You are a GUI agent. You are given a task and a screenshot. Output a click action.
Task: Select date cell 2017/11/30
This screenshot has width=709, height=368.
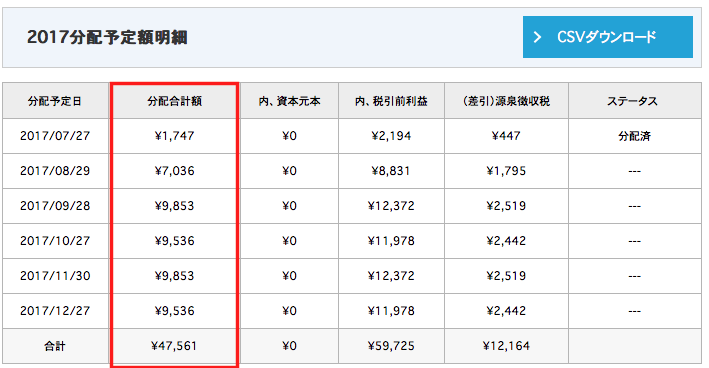tap(55, 276)
